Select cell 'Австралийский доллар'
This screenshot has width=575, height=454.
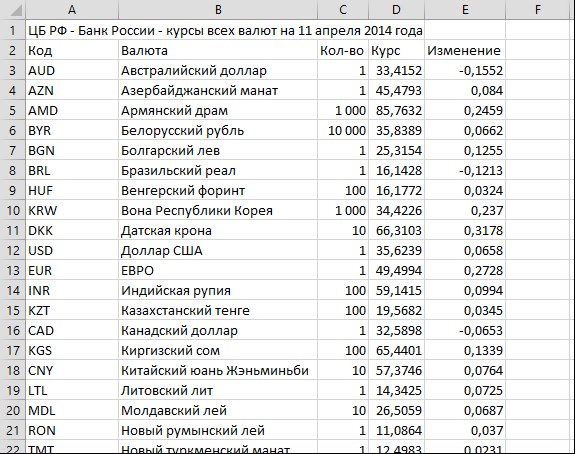218,70
